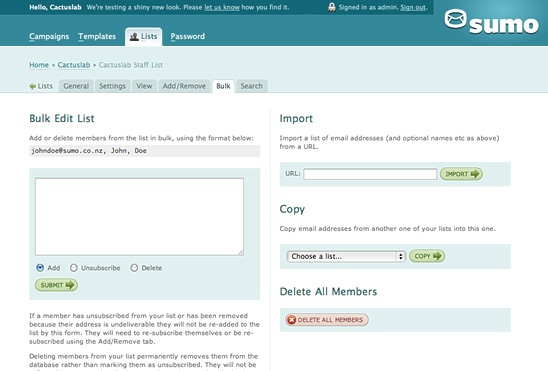Image resolution: width=548 pixels, height=371 pixels.
Task: Click inside the bulk edit textarea
Action: (x=139, y=217)
